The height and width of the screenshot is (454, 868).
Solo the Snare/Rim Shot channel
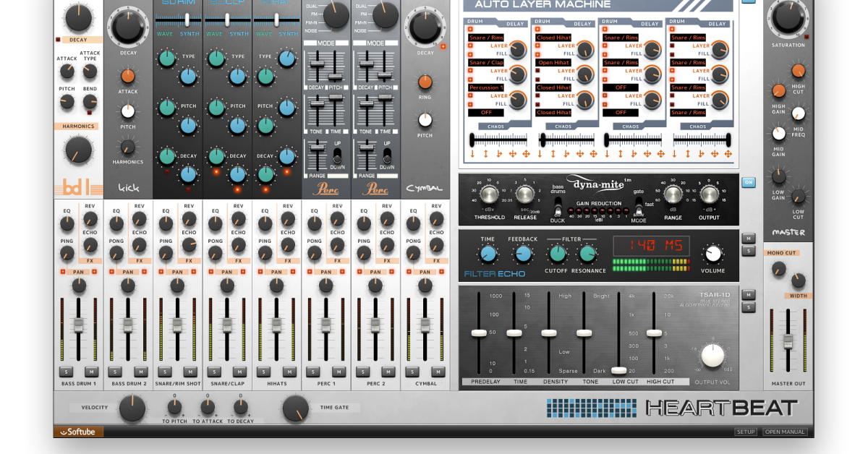point(164,372)
